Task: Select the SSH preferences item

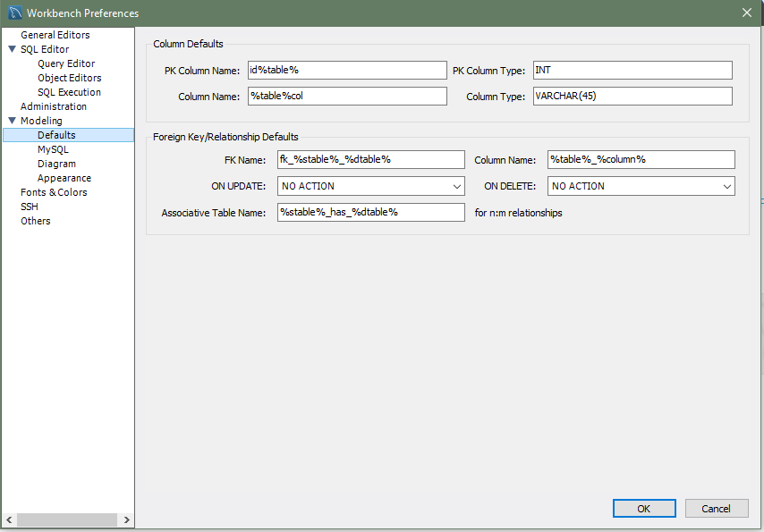Action: (30, 207)
